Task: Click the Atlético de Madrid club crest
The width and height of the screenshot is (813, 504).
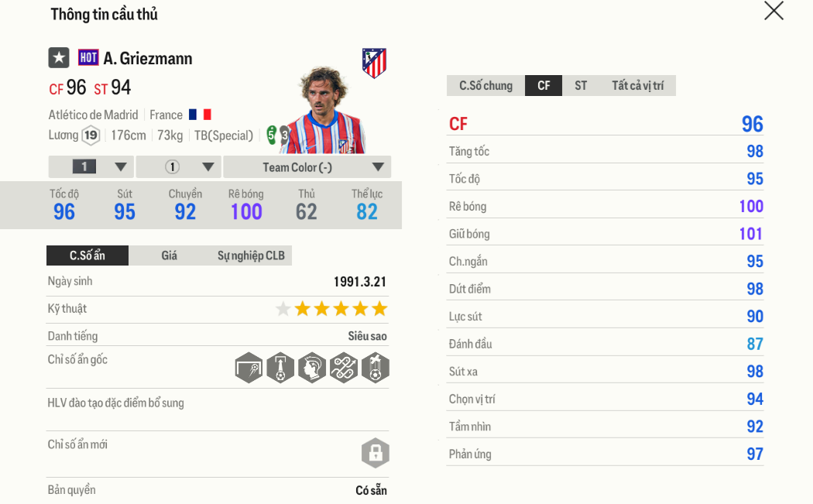Action: (374, 63)
